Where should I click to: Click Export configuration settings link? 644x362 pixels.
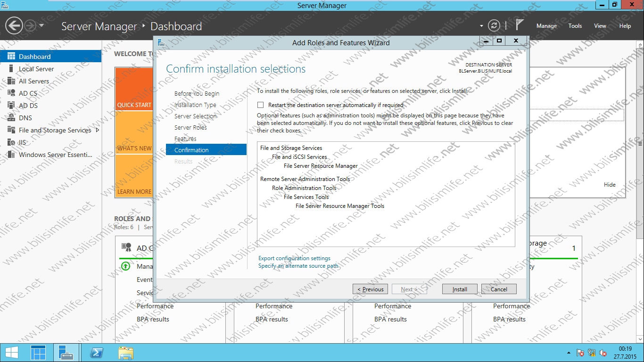tap(294, 258)
